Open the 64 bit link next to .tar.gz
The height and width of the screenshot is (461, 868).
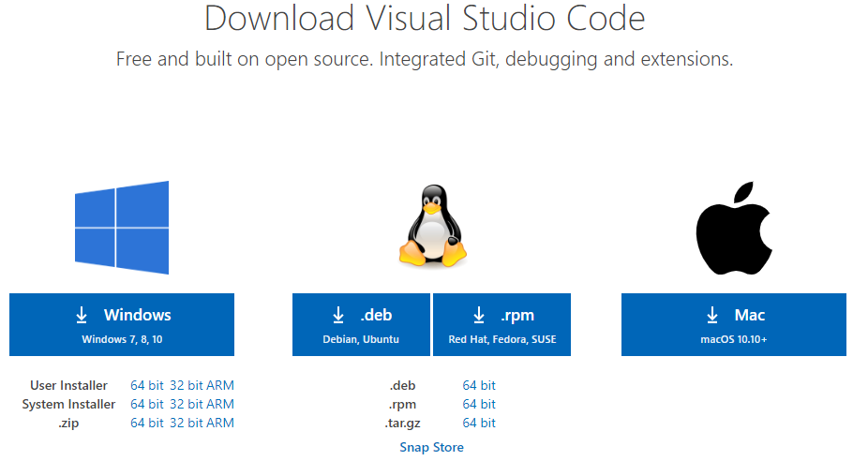[479, 423]
